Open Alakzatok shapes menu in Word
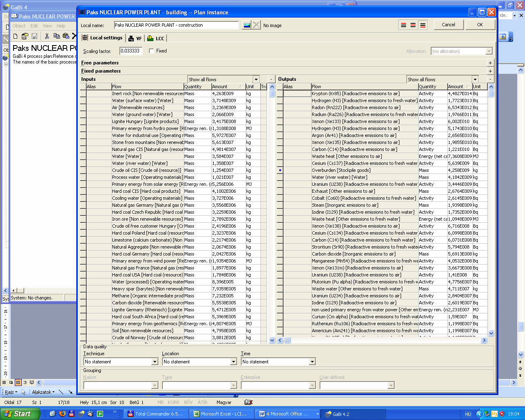Screen dimensions: 525x420 tap(43, 392)
